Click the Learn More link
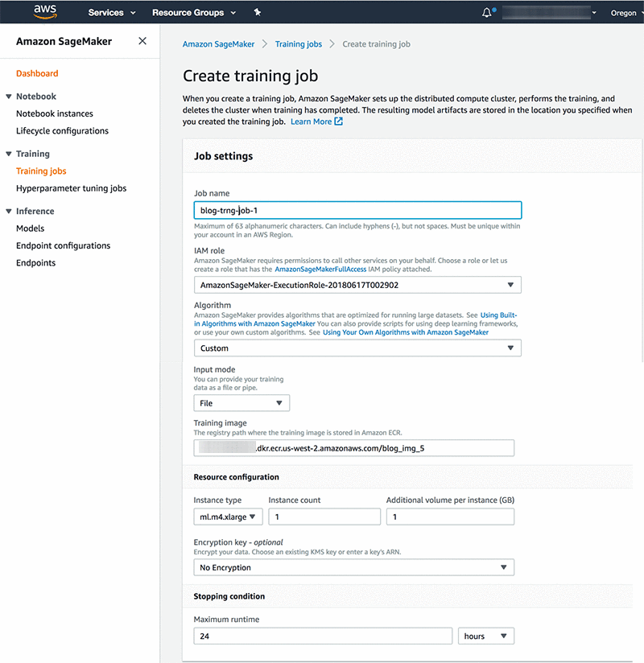 pyautogui.click(x=311, y=121)
